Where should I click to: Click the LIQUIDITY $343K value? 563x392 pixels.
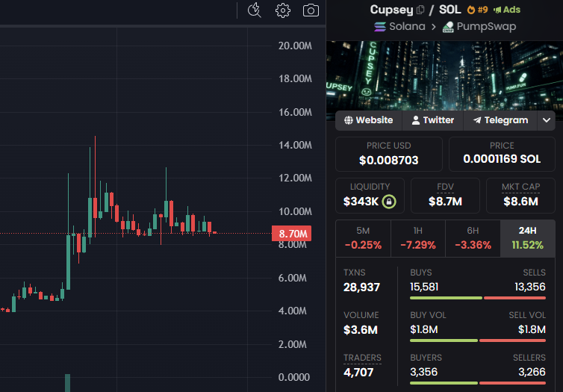pyautogui.click(x=361, y=202)
